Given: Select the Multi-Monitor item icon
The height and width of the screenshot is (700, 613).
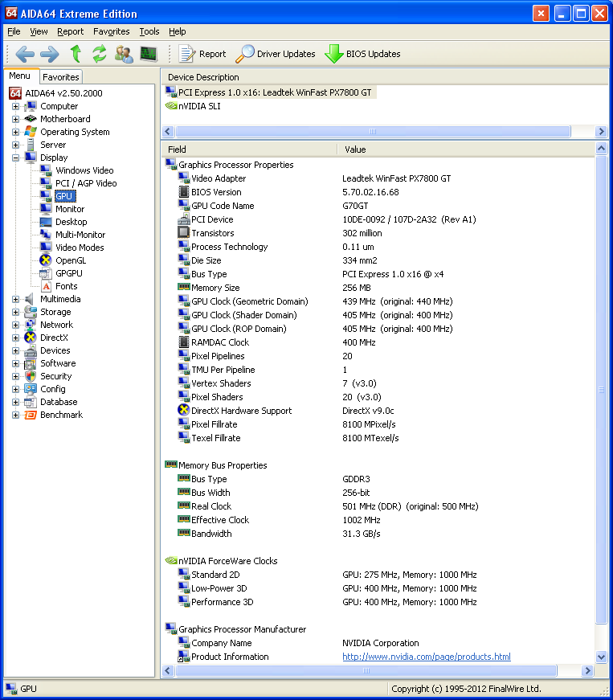Looking at the screenshot, I should coord(46,235).
